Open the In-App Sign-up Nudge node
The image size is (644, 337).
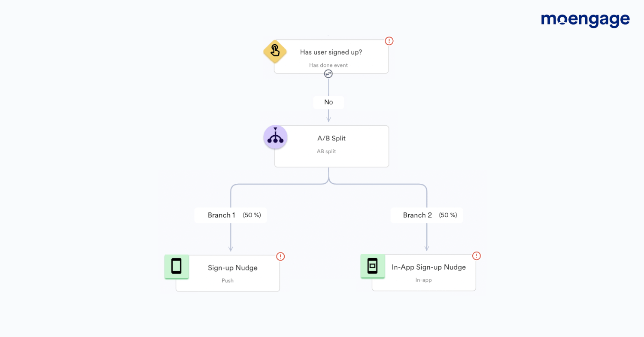click(x=424, y=273)
